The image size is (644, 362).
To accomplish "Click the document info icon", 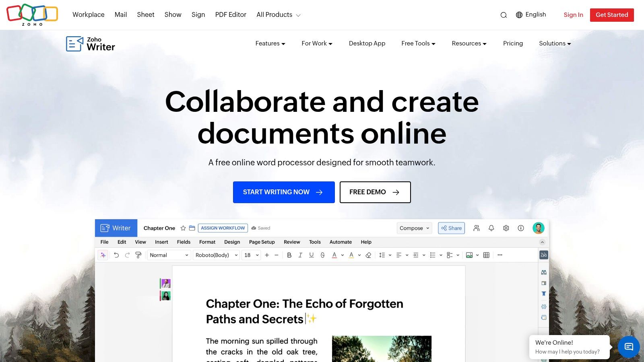I will (521, 228).
